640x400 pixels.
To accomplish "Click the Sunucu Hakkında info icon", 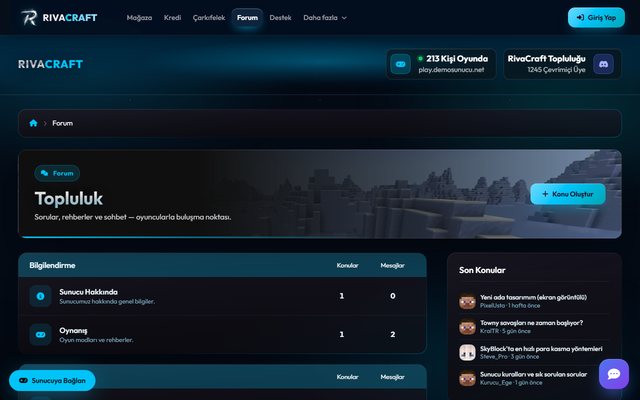I will coord(40,296).
